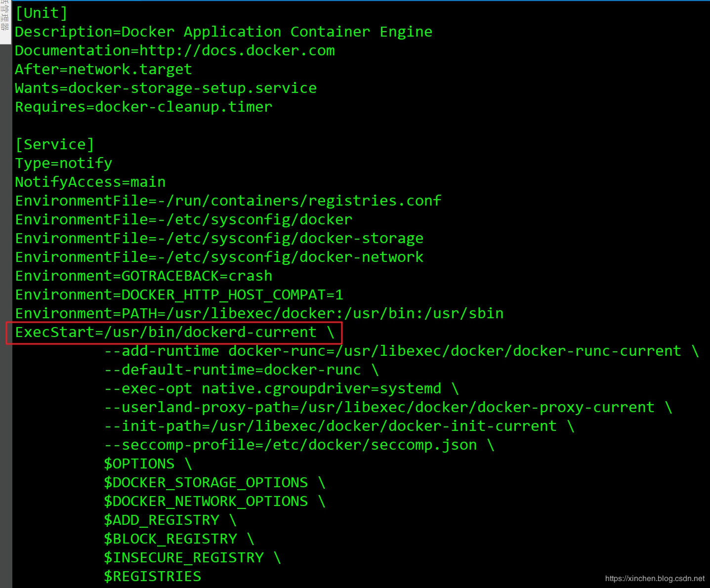The width and height of the screenshot is (710, 588).
Task: Select the $DOCKER_STORAGE_OPTIONS line
Action: [215, 483]
